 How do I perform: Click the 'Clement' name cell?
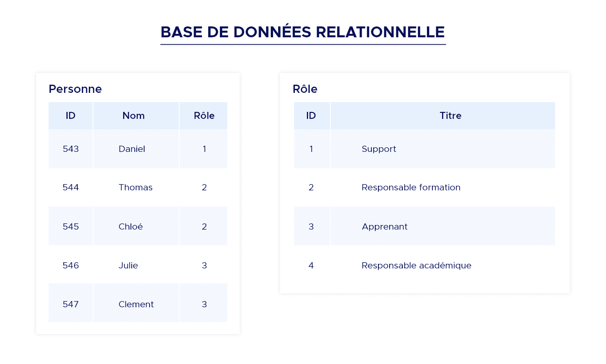tap(136, 305)
